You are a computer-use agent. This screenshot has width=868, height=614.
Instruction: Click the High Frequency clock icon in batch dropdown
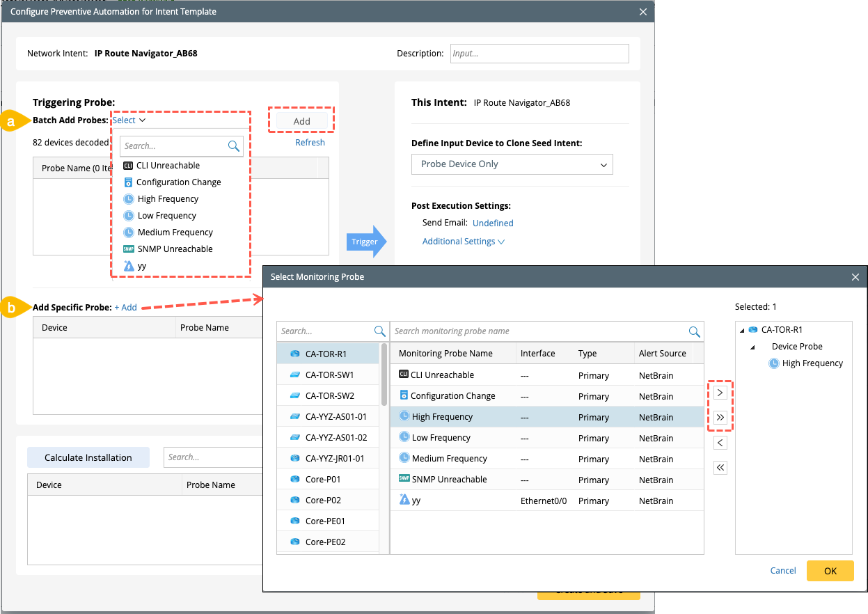129,199
